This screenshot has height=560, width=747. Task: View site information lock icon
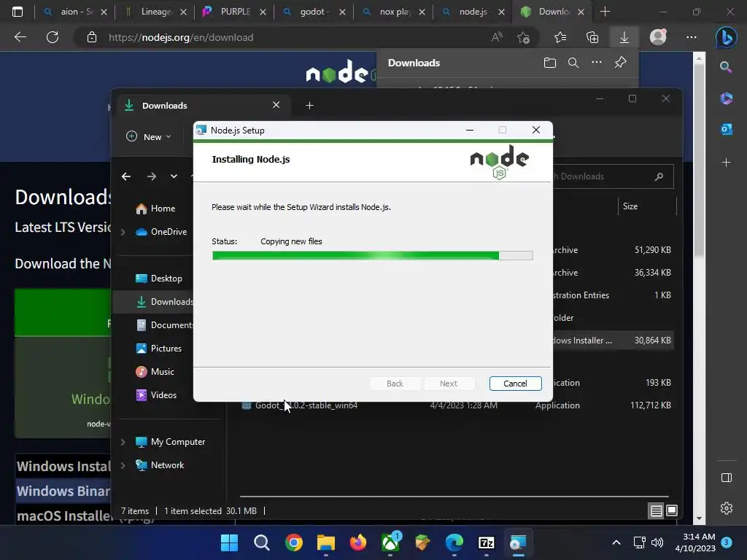[x=92, y=37]
